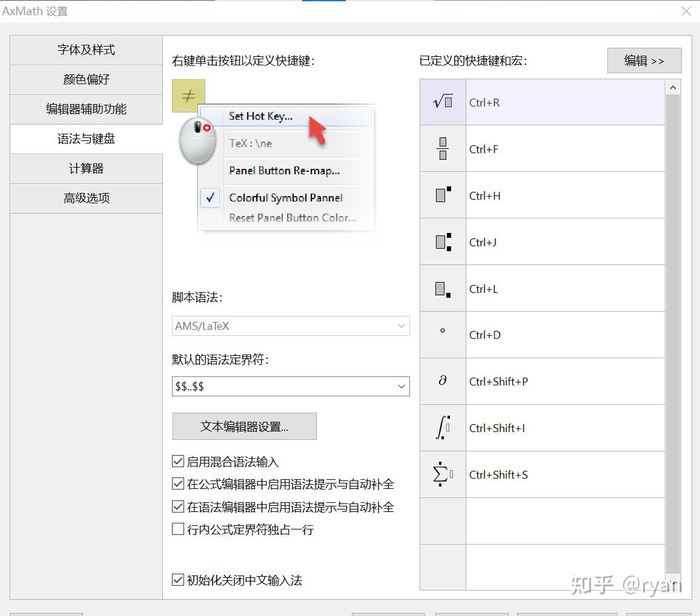Select the partial derivative ∂ icon
Image resolution: width=700 pixels, height=616 pixels.
(x=442, y=381)
